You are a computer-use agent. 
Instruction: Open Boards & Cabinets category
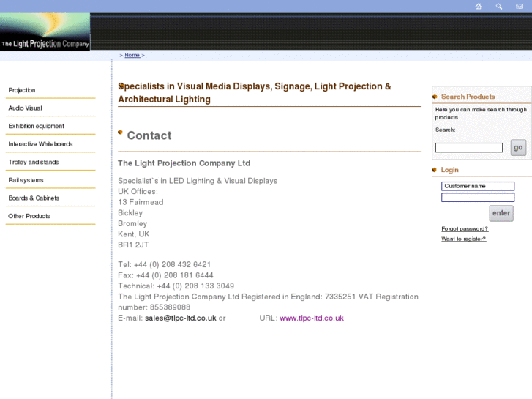[34, 198]
